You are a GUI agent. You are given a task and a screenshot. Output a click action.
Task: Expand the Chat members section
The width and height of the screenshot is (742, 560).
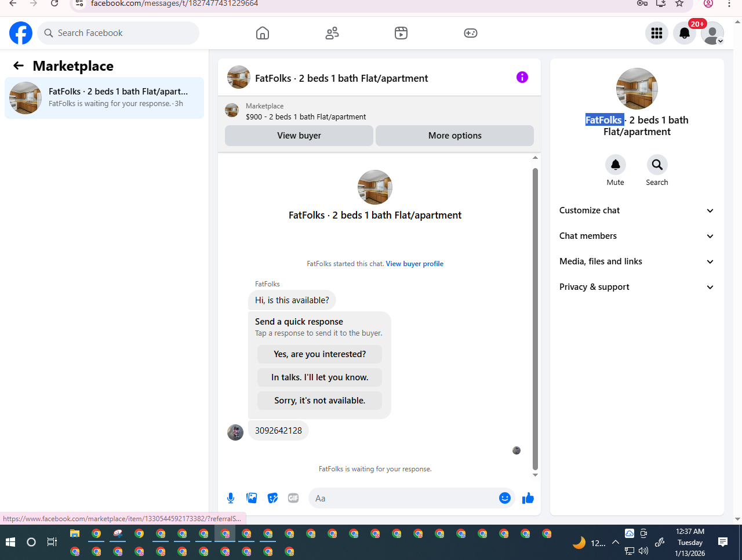(x=636, y=236)
